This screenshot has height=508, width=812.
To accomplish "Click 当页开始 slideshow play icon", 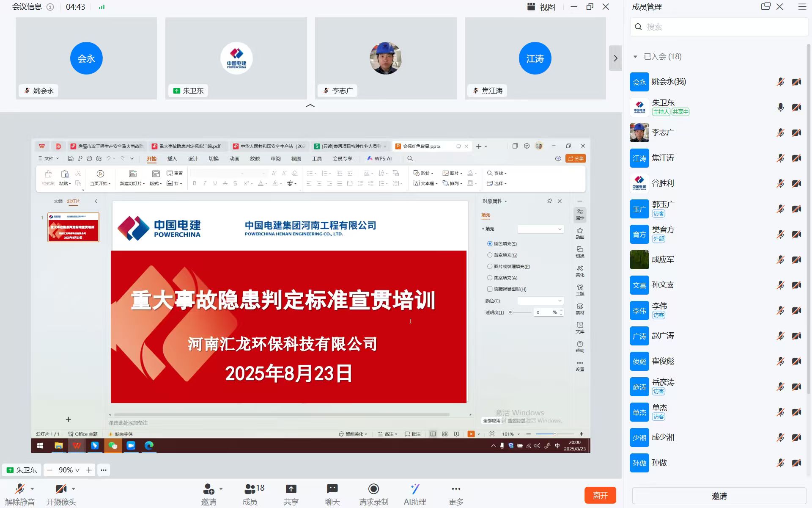I will click(100, 174).
